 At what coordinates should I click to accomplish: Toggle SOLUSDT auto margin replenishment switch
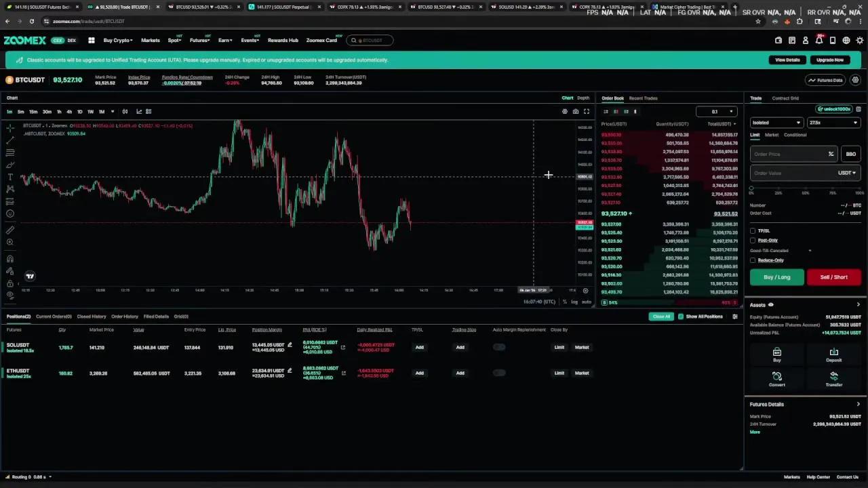(x=499, y=347)
